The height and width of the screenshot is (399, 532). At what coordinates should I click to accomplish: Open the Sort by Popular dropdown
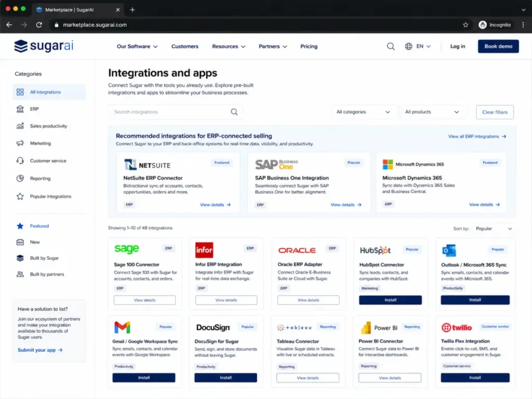(494, 229)
